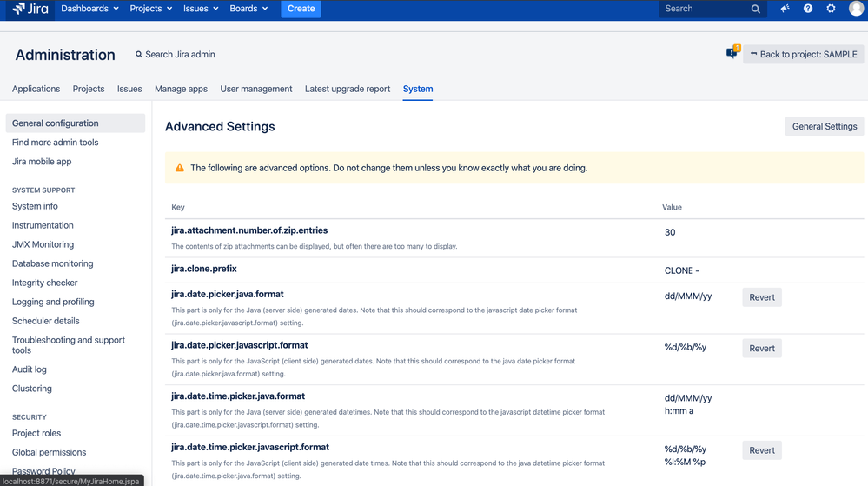Revert jira.date.picker.javascript.format value

pyautogui.click(x=762, y=348)
